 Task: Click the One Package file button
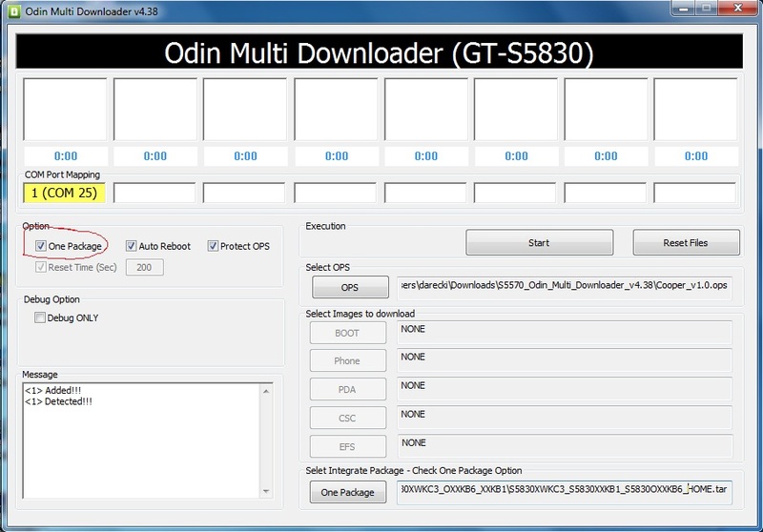[x=347, y=492]
